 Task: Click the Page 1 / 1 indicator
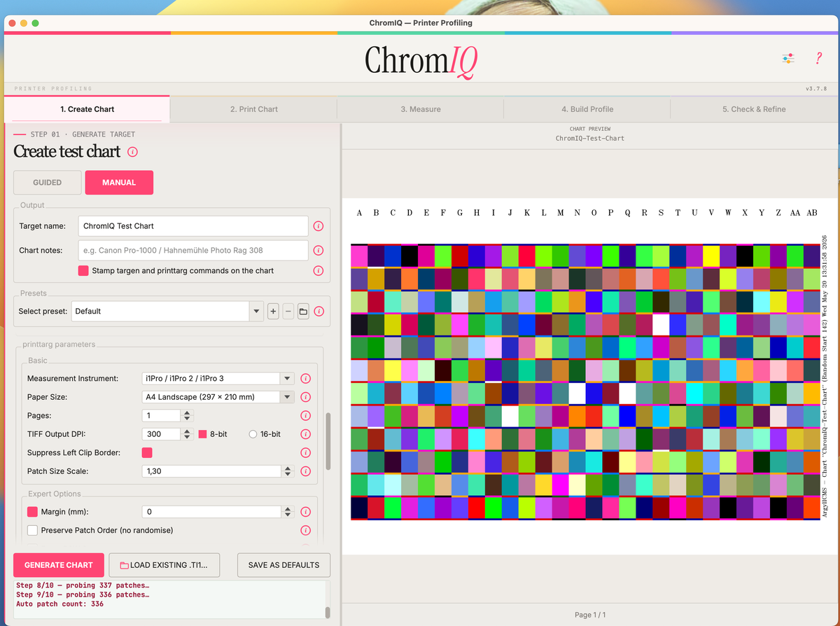(x=590, y=615)
